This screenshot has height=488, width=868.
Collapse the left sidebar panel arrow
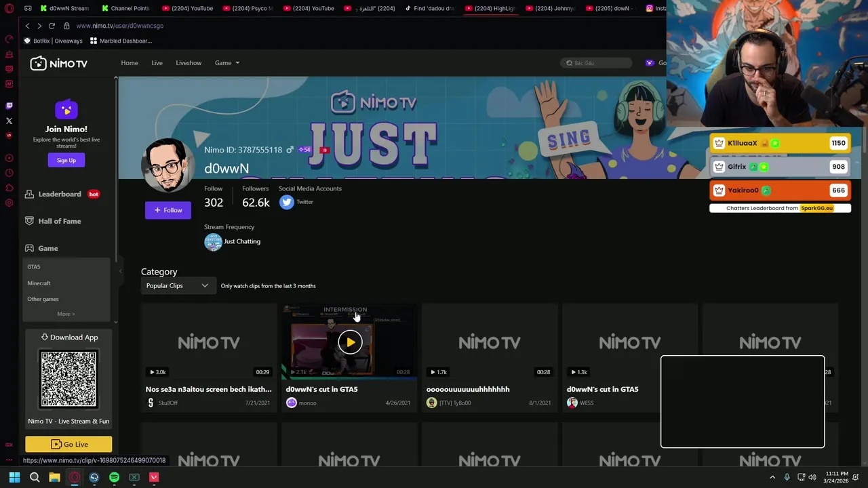tap(121, 271)
